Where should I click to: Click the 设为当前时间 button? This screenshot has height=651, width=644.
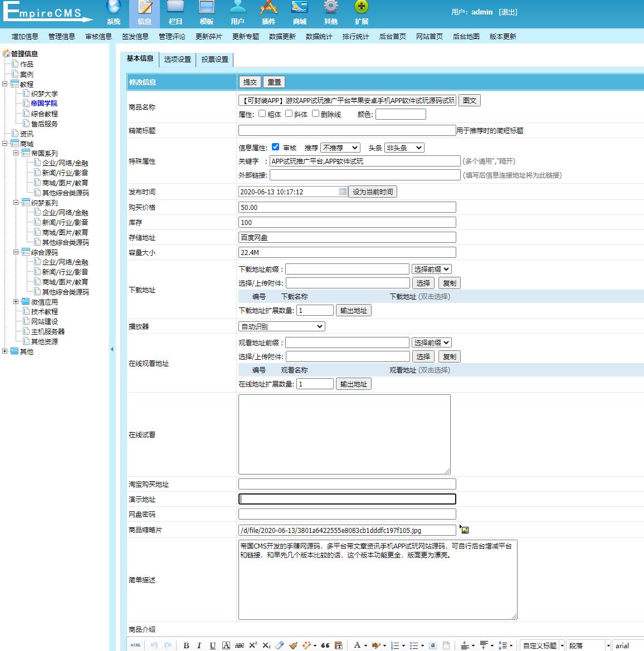pyautogui.click(x=373, y=192)
